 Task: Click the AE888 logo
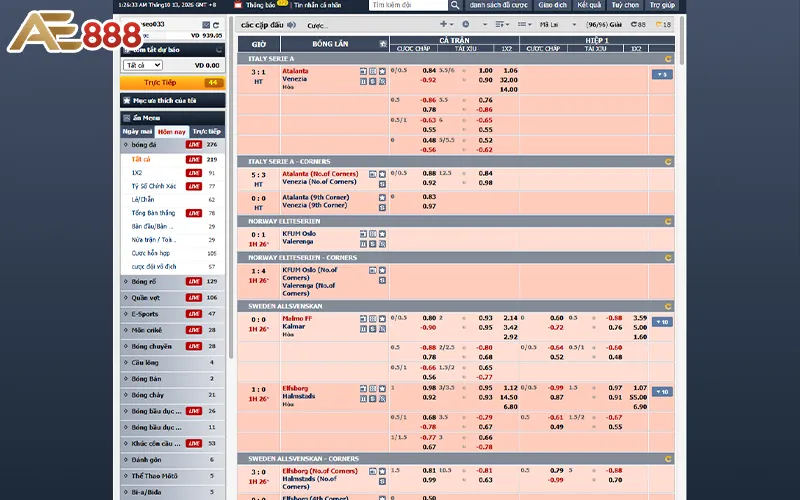click(x=74, y=32)
